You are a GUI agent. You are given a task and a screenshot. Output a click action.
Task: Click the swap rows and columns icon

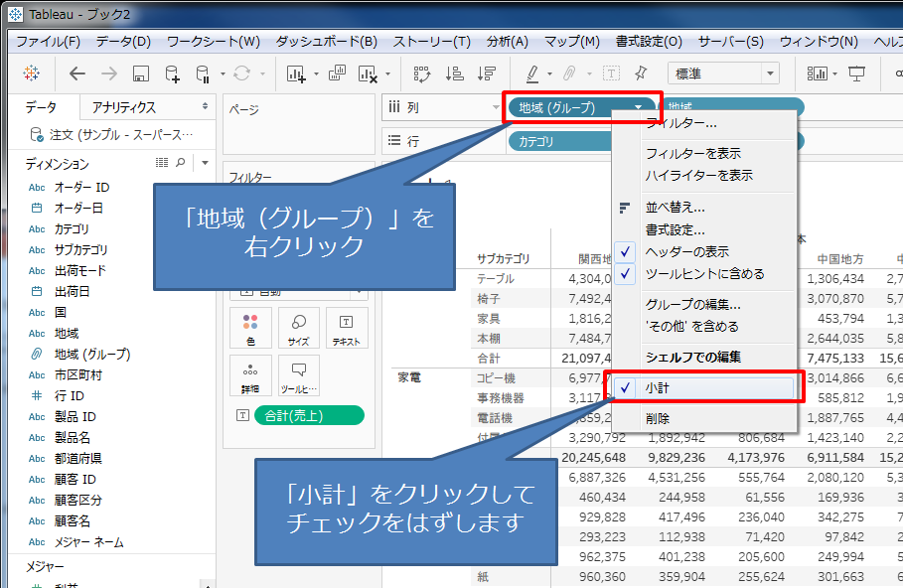pyautogui.click(x=421, y=73)
